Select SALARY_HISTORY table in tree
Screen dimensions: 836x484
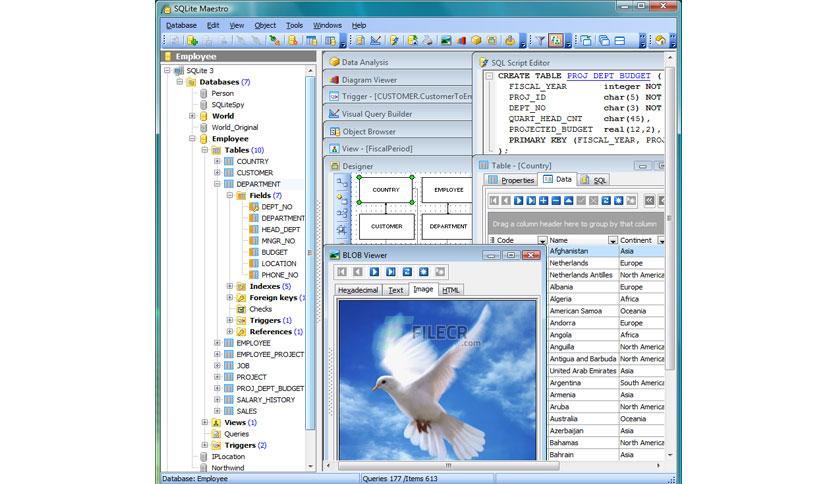266,400
